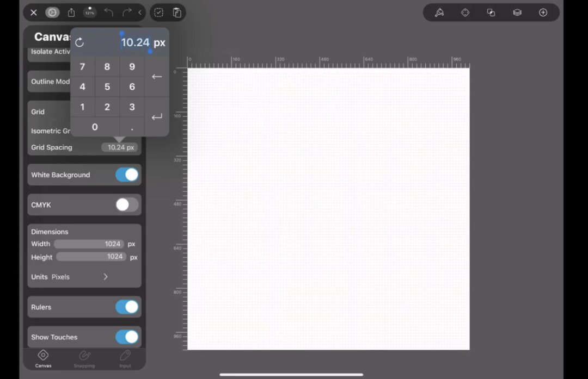This screenshot has height=379, width=588.
Task: Tap keypad digit 4
Action: click(x=83, y=87)
